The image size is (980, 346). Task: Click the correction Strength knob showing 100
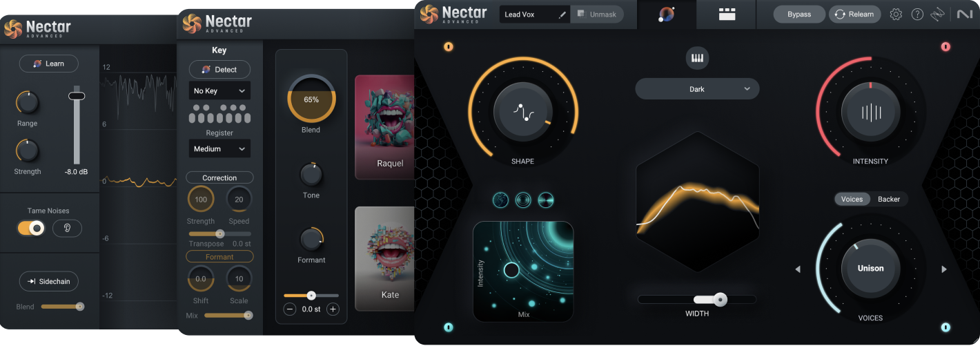click(x=201, y=199)
